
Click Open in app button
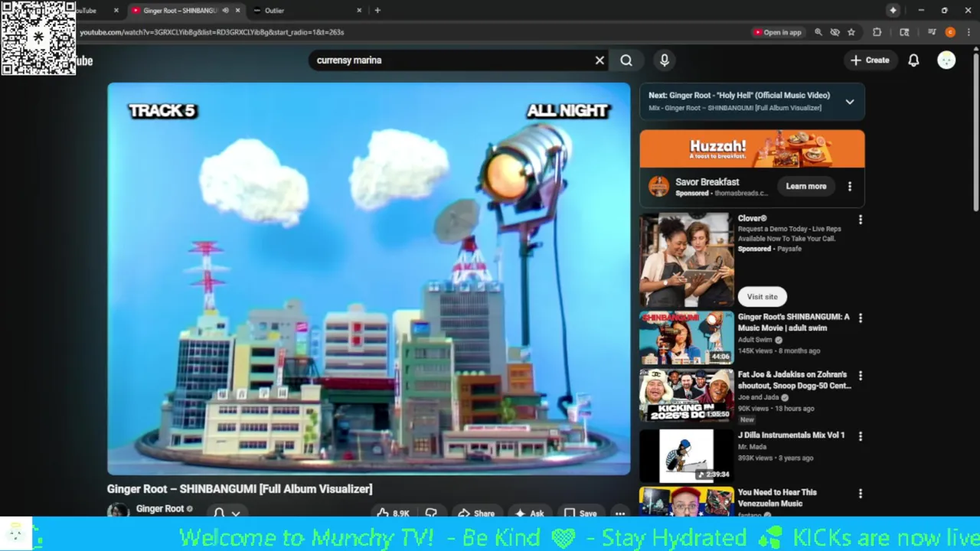pos(777,32)
